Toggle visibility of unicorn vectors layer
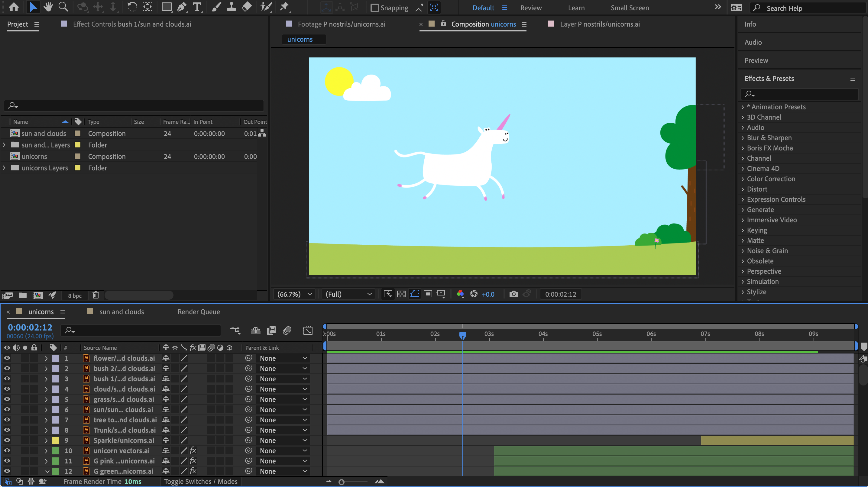This screenshot has width=868, height=487. pos(7,450)
